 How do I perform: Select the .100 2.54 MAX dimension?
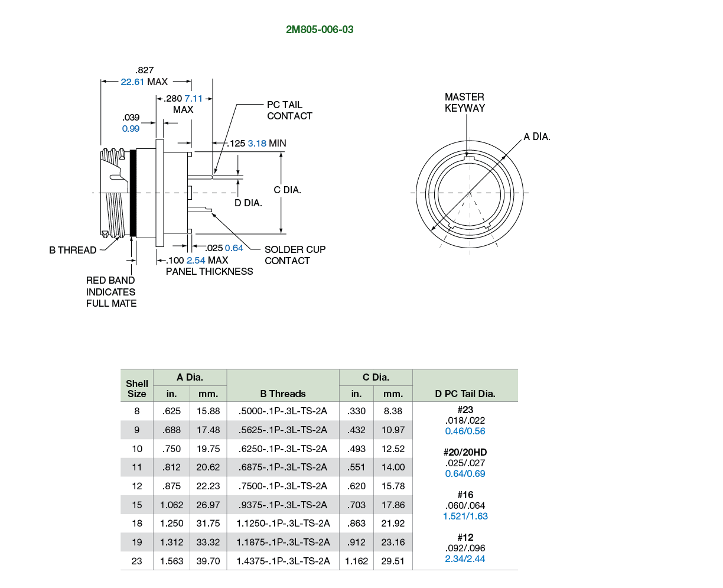(197, 260)
